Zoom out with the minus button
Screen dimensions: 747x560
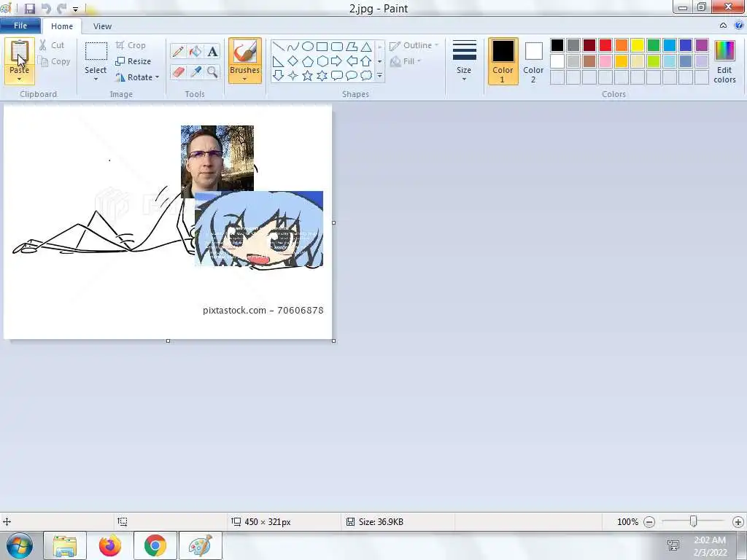pos(649,522)
